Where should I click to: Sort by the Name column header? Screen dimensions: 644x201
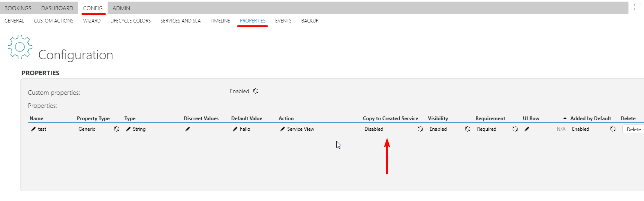pyautogui.click(x=36, y=118)
